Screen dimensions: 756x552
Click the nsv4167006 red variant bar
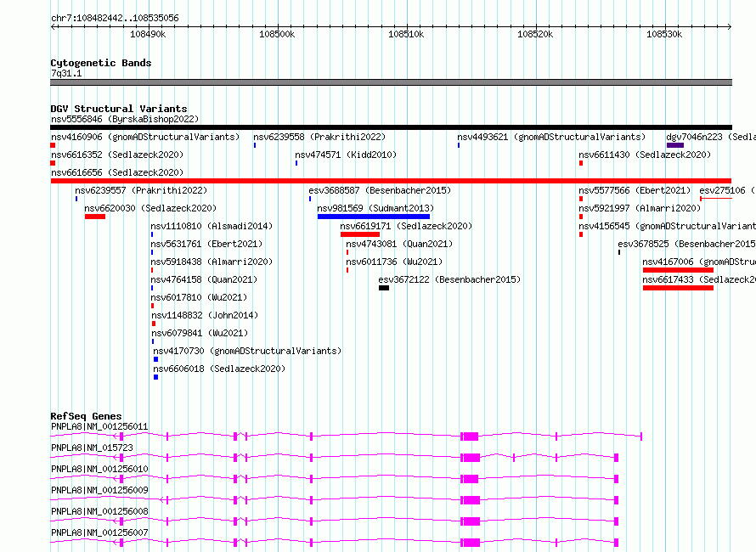(x=678, y=270)
